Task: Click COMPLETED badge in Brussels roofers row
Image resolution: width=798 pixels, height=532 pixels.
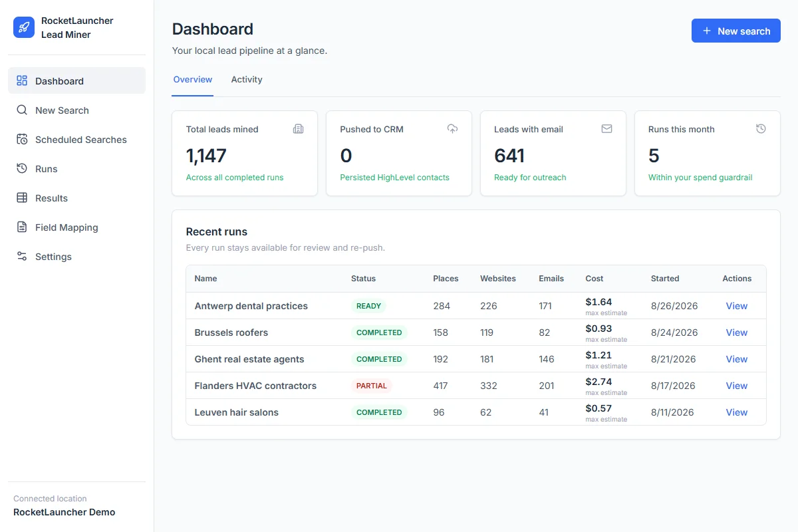Action: 379,332
